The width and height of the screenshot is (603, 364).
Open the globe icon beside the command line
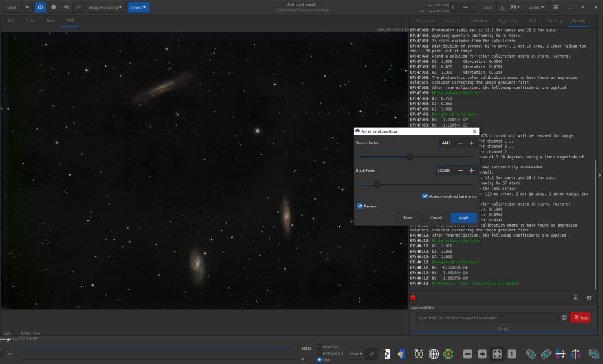[x=564, y=317]
